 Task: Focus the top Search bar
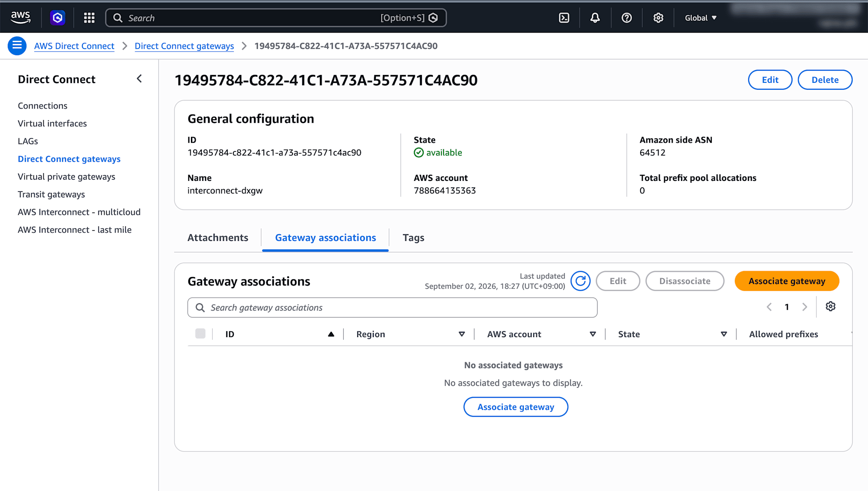click(276, 18)
